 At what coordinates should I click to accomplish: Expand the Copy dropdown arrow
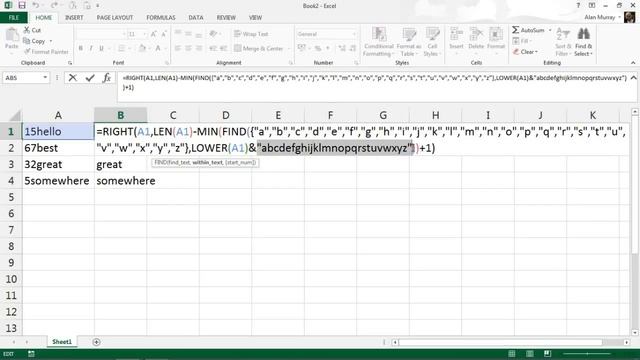[51, 41]
